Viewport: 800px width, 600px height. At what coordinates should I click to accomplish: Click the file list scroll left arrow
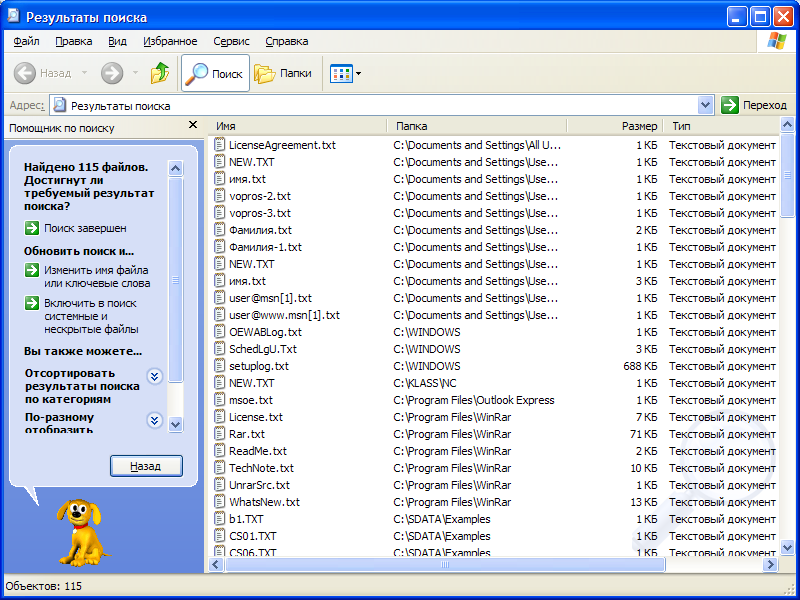(x=216, y=564)
